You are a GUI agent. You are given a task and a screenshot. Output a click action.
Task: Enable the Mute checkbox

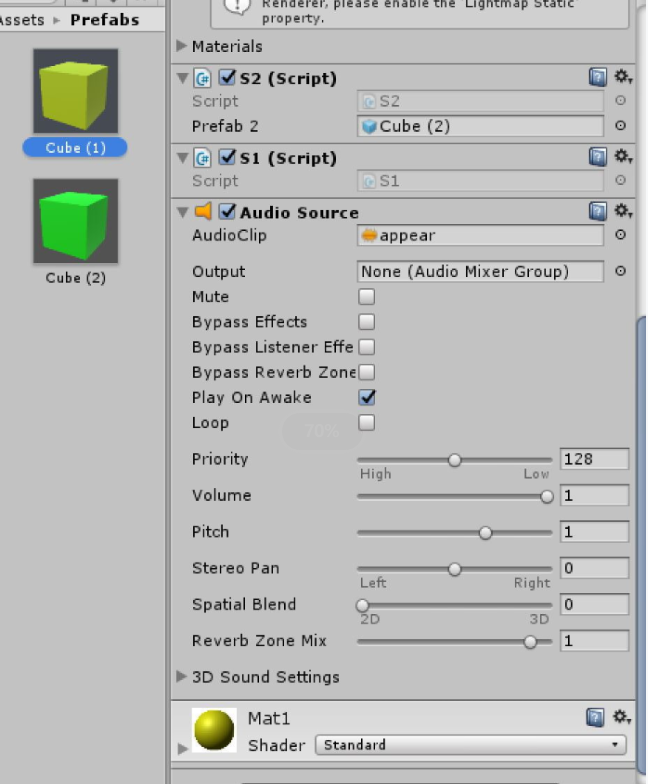click(366, 296)
